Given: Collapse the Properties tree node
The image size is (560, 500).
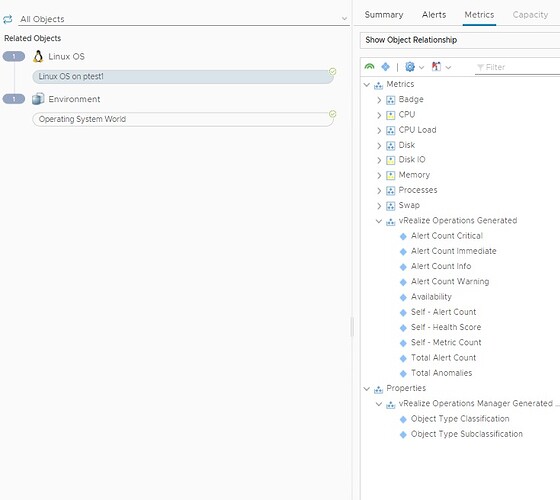Looking at the screenshot, I should (x=366, y=389).
